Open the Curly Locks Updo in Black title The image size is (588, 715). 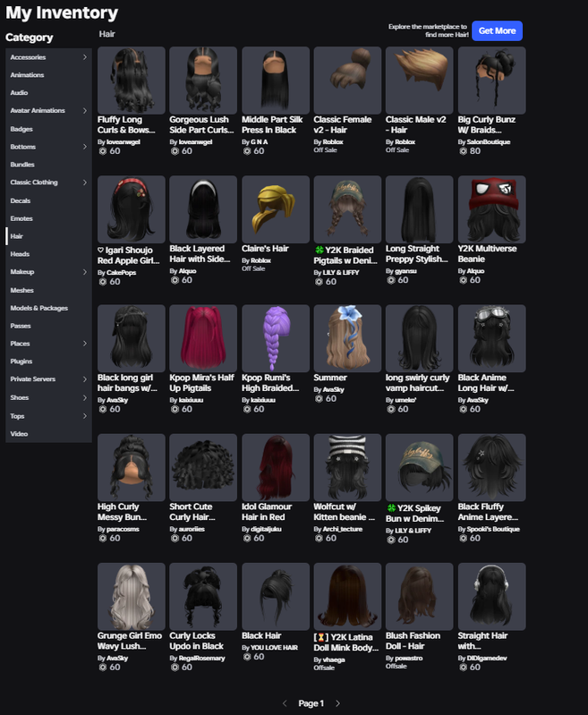click(196, 641)
